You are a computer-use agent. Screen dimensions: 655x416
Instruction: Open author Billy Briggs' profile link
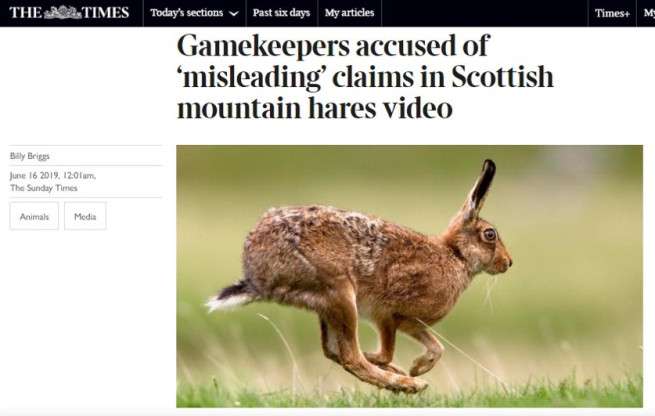[30, 156]
